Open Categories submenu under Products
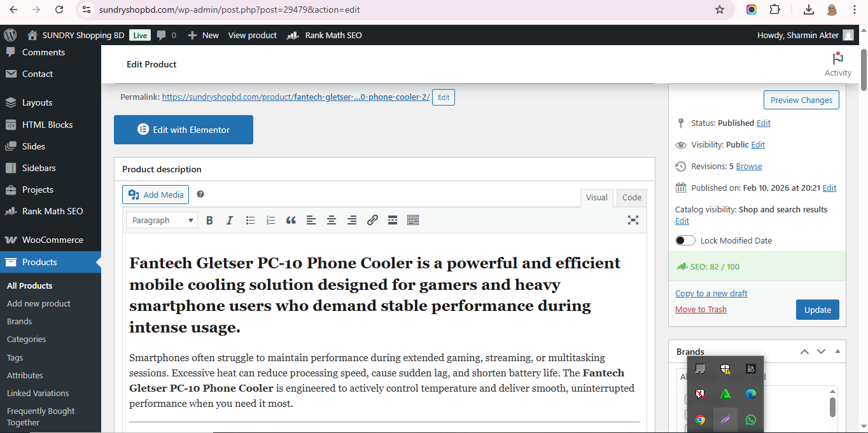 click(27, 339)
